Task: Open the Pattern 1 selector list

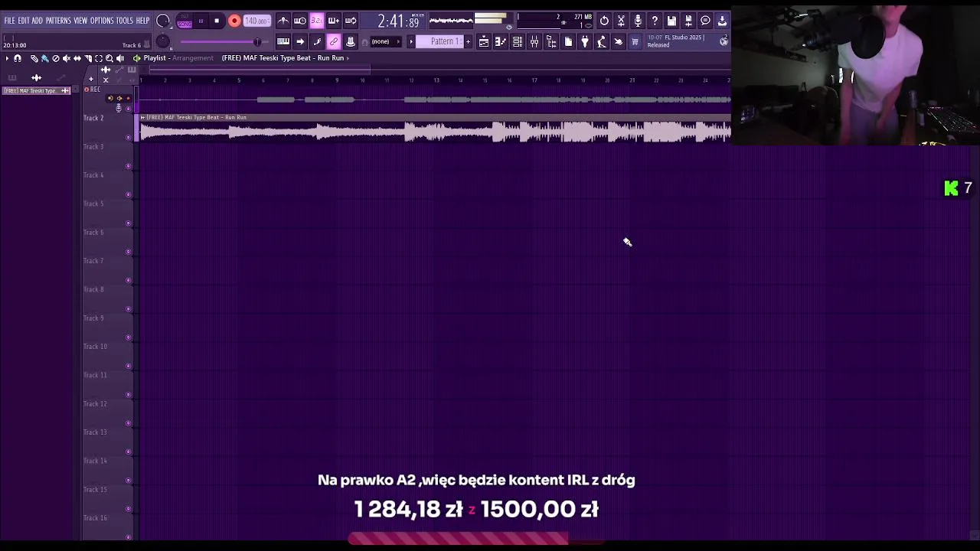Action: [439, 42]
